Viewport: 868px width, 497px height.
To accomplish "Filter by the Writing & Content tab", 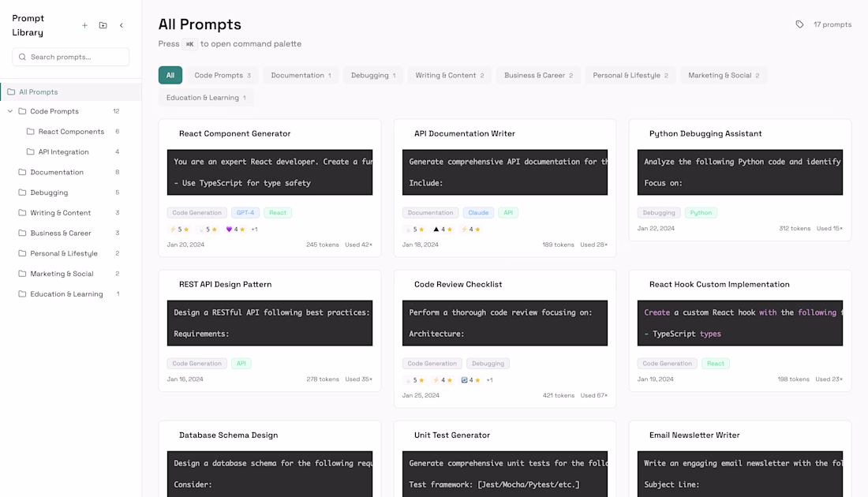I will [449, 76].
